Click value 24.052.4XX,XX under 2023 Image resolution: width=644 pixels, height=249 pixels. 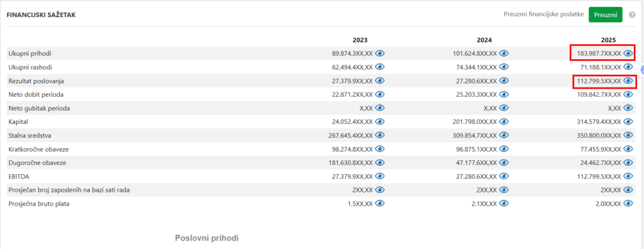pyautogui.click(x=353, y=121)
